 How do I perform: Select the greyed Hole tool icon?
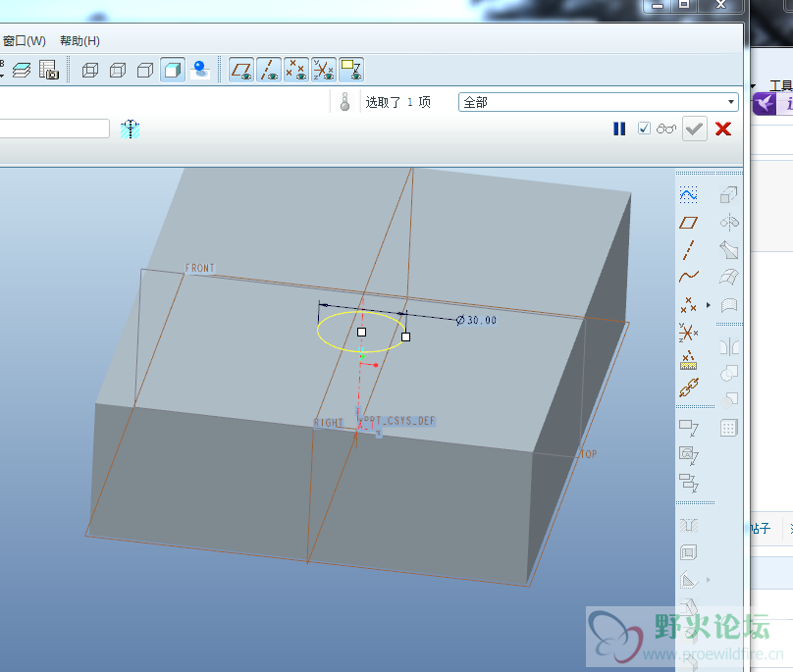tap(688, 526)
